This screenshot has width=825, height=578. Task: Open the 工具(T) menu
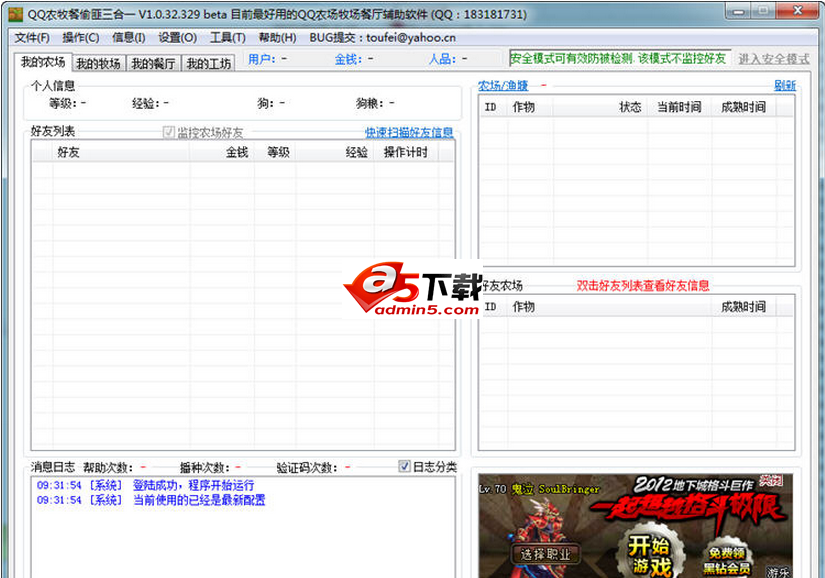coord(228,38)
